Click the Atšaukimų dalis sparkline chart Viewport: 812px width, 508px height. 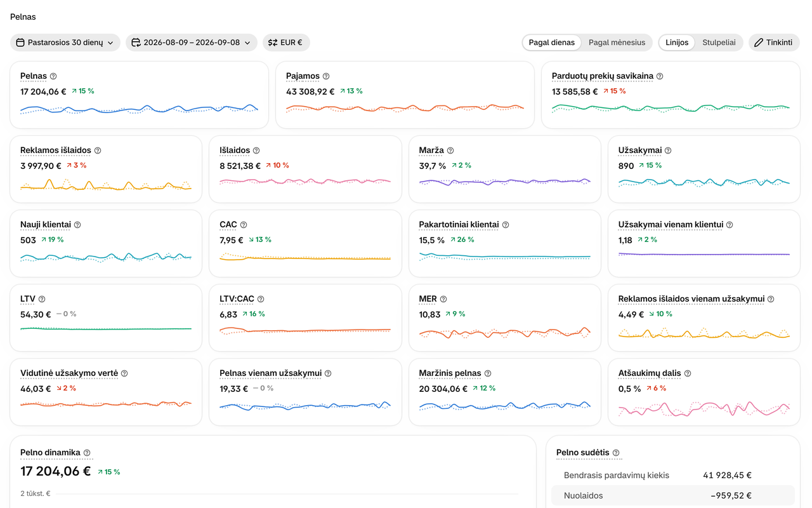coord(704,408)
